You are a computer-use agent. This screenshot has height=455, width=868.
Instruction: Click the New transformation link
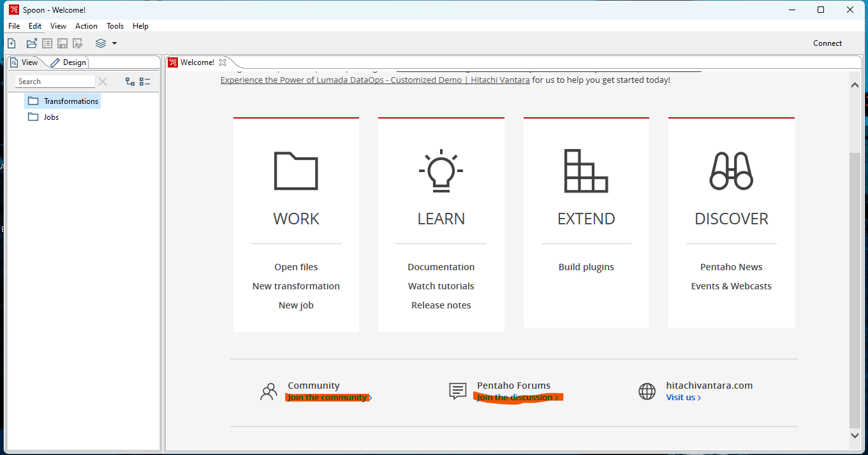[296, 286]
